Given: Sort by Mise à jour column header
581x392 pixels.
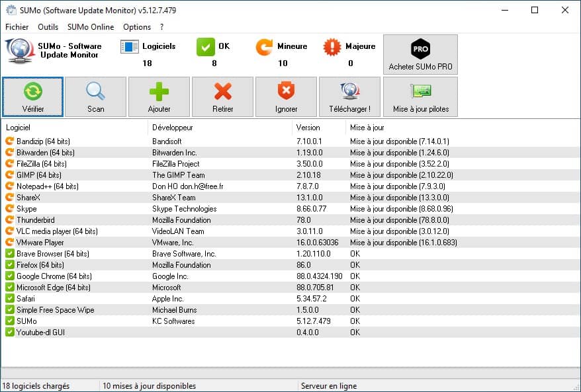Looking at the screenshot, I should click(367, 128).
